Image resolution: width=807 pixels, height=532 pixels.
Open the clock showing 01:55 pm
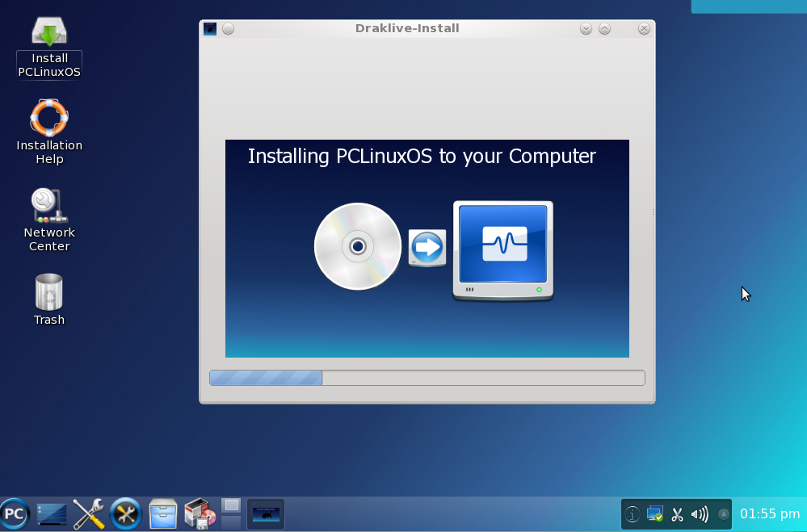point(769,514)
